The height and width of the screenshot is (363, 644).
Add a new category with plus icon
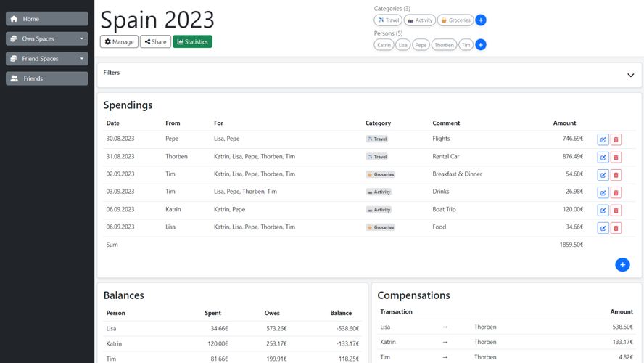point(480,20)
